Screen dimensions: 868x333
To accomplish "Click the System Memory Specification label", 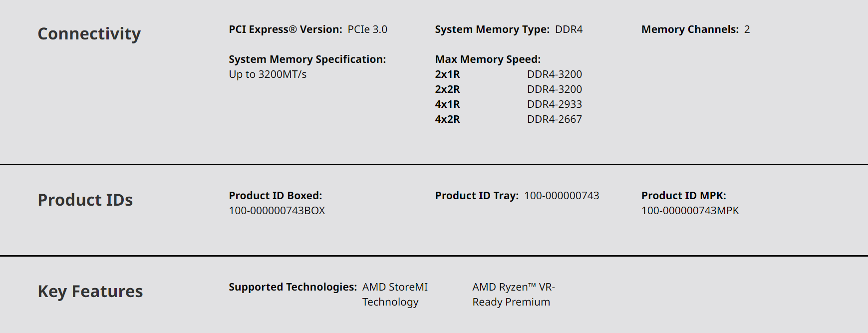I will 307,59.
